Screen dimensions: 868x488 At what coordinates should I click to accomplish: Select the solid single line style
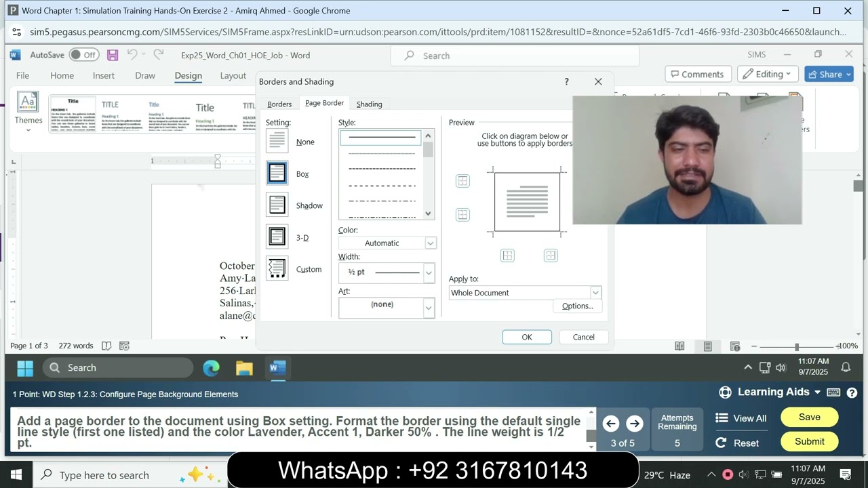click(x=381, y=138)
